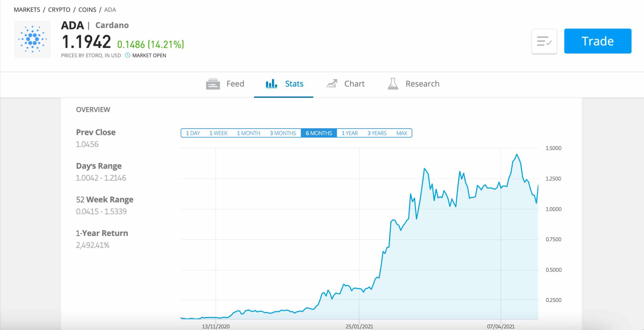Click the Prev Close label
Image resolution: width=644 pixels, height=330 pixels.
(96, 132)
